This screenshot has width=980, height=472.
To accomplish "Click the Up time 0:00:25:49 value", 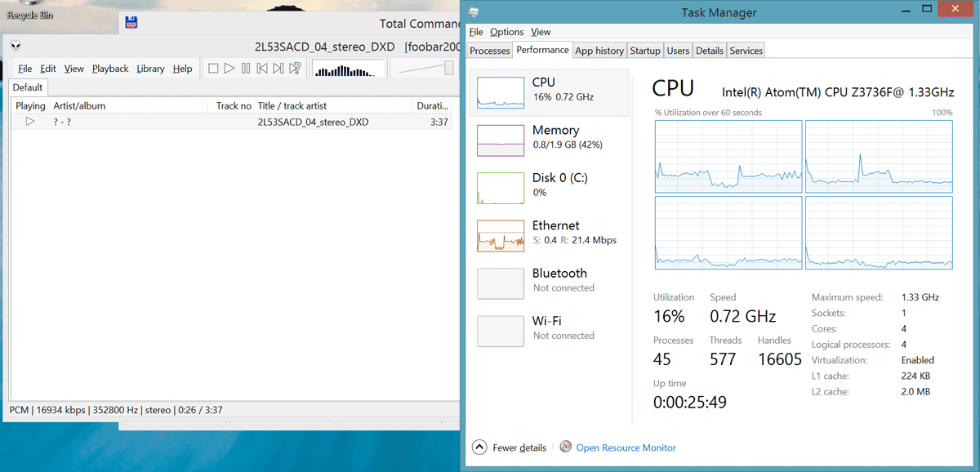I will (689, 402).
